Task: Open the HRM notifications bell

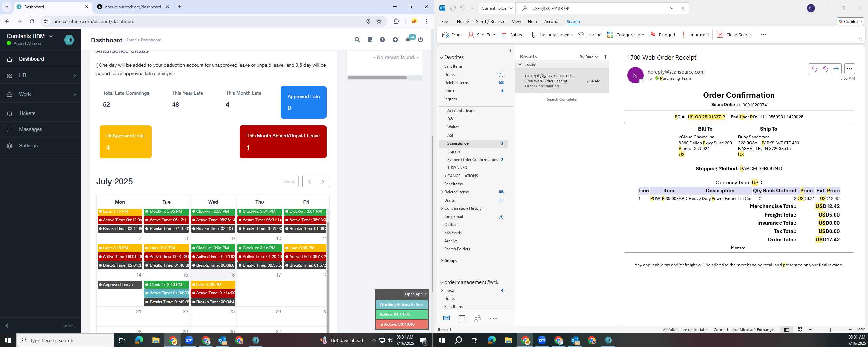Action: coord(408,40)
